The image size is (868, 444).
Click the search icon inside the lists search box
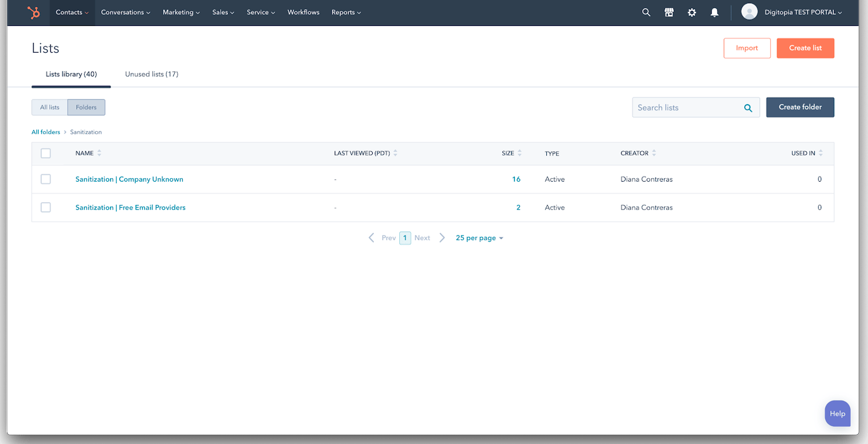(748, 107)
